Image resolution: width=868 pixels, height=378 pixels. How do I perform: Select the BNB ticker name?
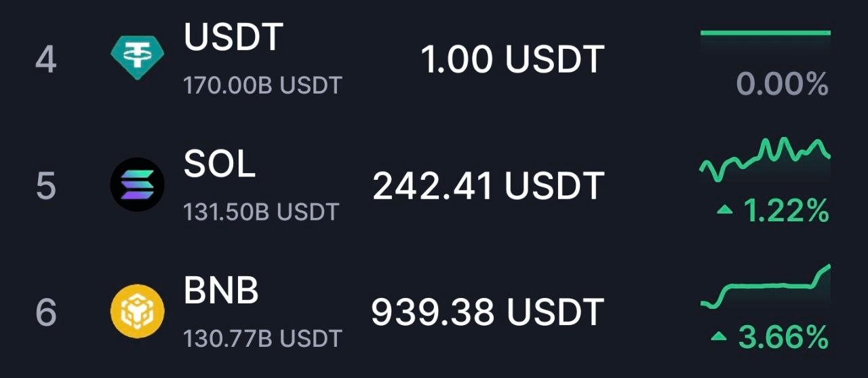pyautogui.click(x=221, y=290)
